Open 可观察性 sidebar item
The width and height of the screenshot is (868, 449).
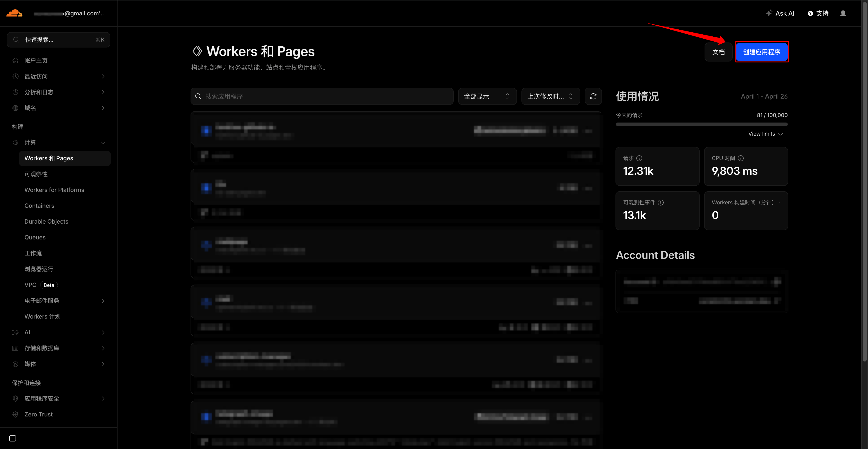[x=36, y=174]
